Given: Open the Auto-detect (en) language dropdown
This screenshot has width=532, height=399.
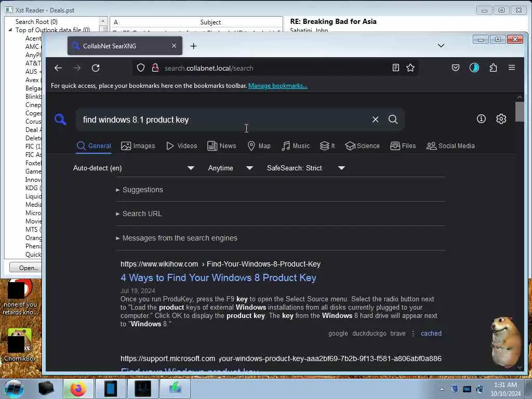Looking at the screenshot, I should click(x=134, y=168).
